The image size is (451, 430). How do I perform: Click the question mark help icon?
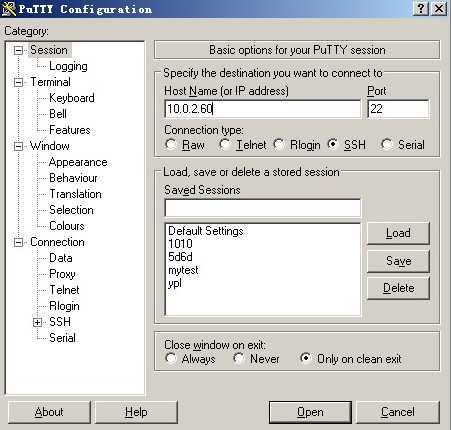point(420,8)
